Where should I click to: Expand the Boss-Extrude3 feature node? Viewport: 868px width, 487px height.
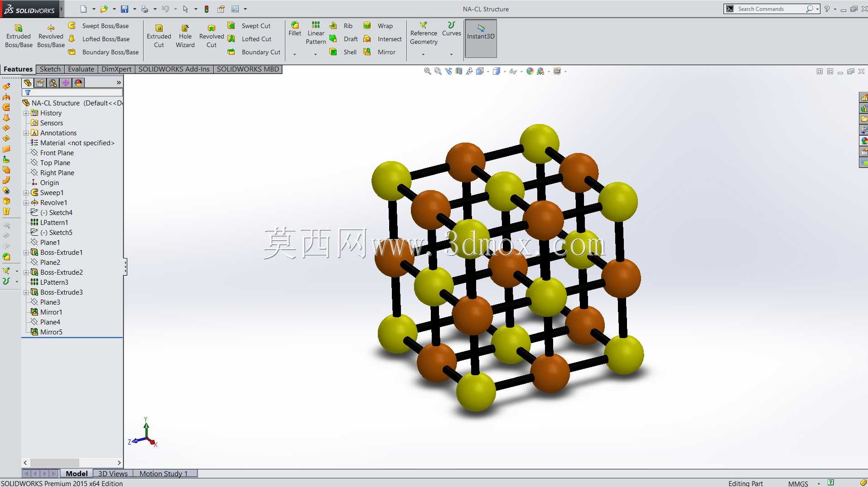[x=26, y=292]
